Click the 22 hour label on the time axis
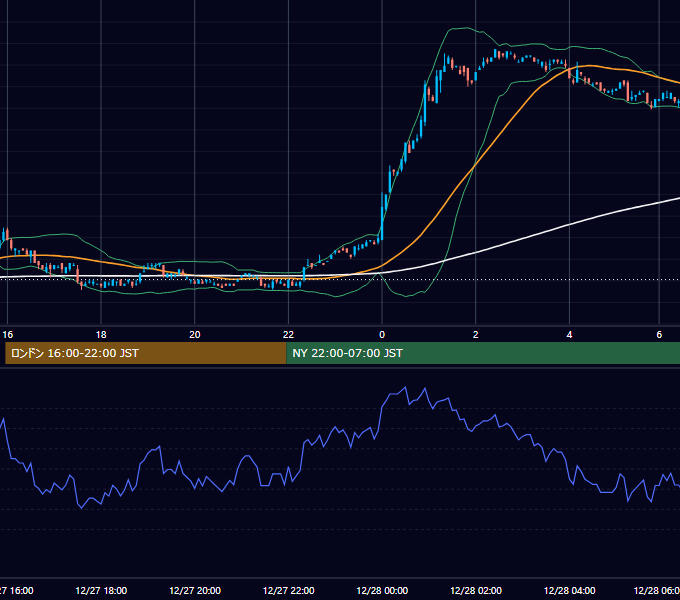Image resolution: width=680 pixels, height=600 pixels. click(x=288, y=335)
